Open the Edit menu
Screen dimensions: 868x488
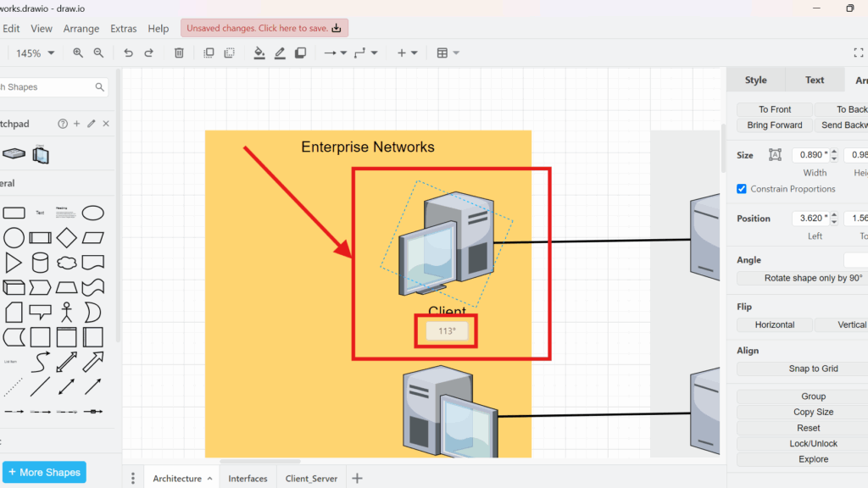[11, 28]
